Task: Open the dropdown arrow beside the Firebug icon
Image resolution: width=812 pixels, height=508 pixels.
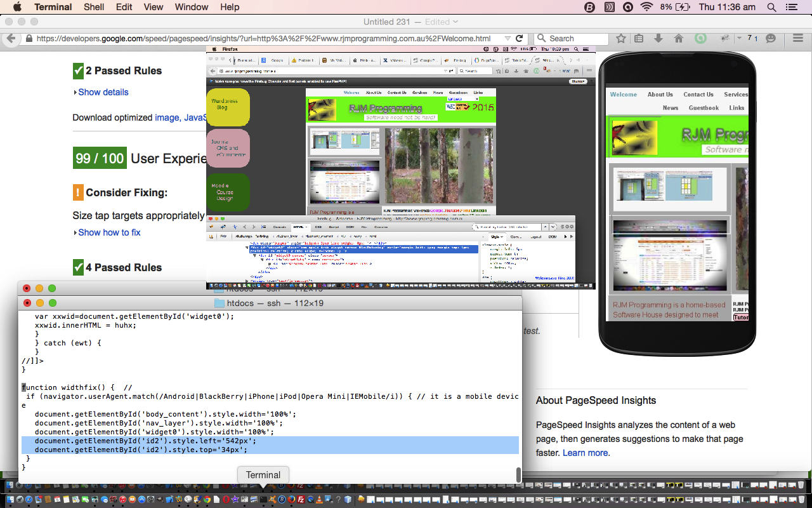Action: (x=739, y=39)
